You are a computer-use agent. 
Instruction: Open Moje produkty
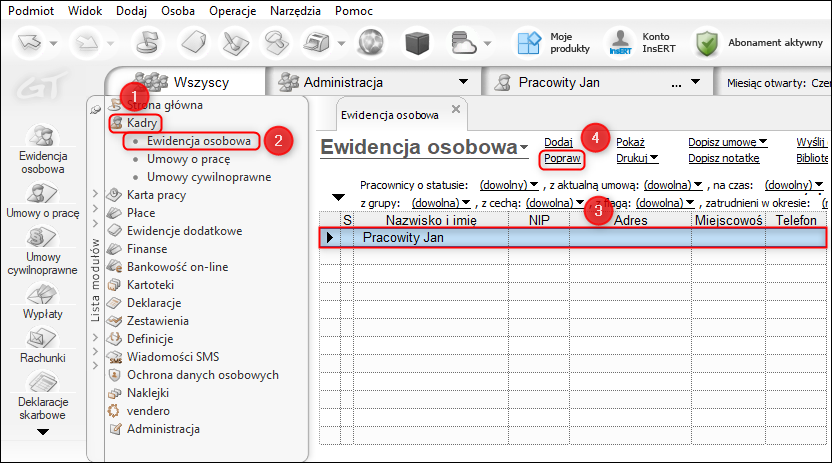tap(553, 42)
